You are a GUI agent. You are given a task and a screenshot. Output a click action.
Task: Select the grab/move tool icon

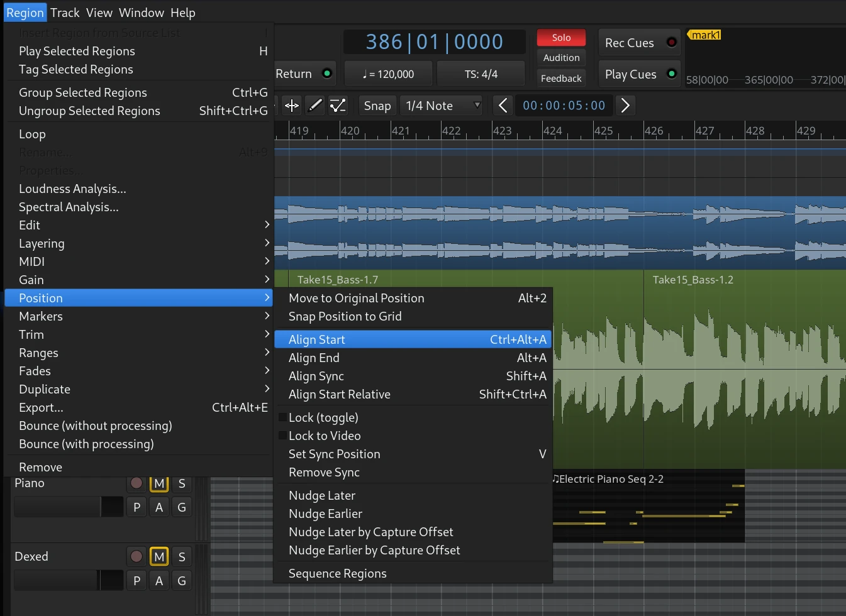292,106
